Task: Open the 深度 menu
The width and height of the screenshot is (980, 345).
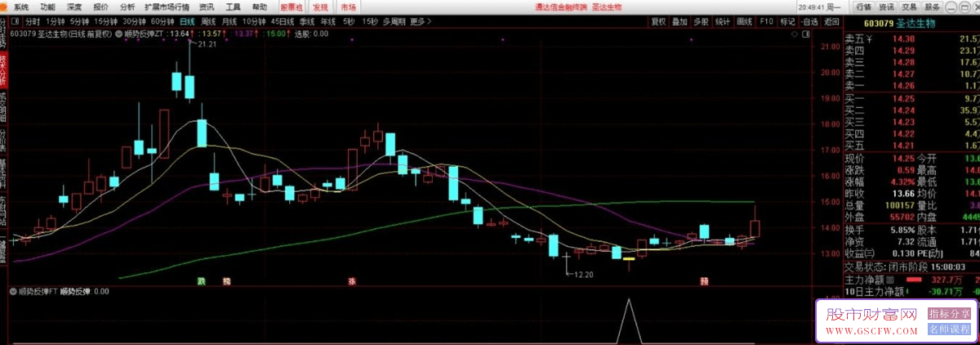Action: click(x=74, y=6)
